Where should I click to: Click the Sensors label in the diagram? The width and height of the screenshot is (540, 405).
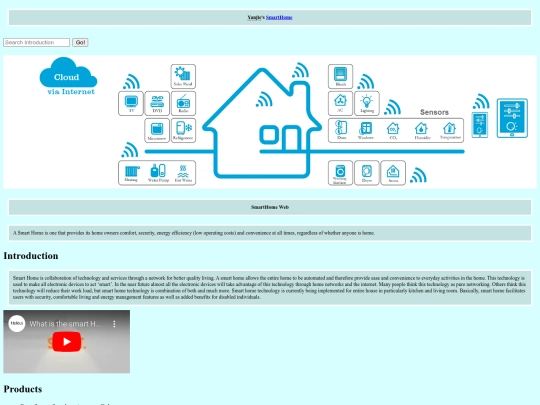coord(434,112)
